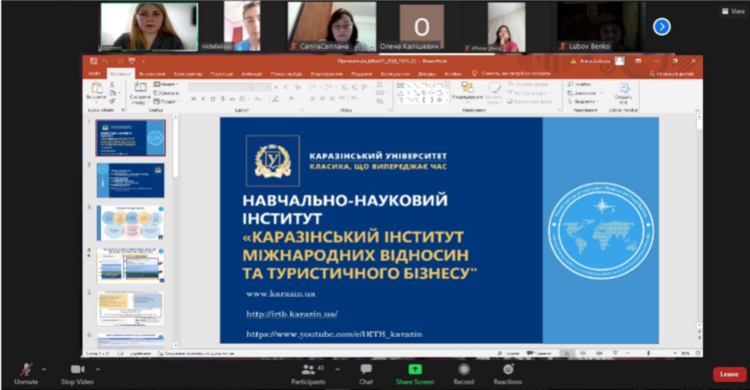Click the www.karazin.ua link on slide
This screenshot has width=750, height=390.
tap(281, 294)
